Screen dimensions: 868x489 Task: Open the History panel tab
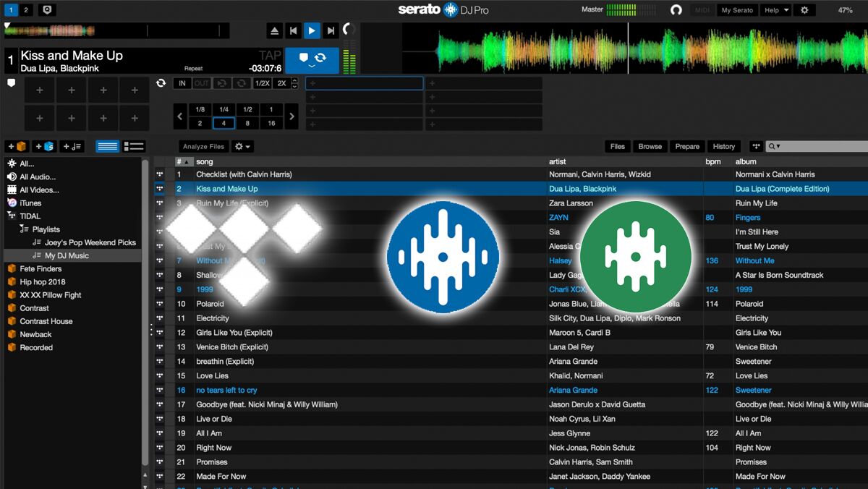pos(723,146)
